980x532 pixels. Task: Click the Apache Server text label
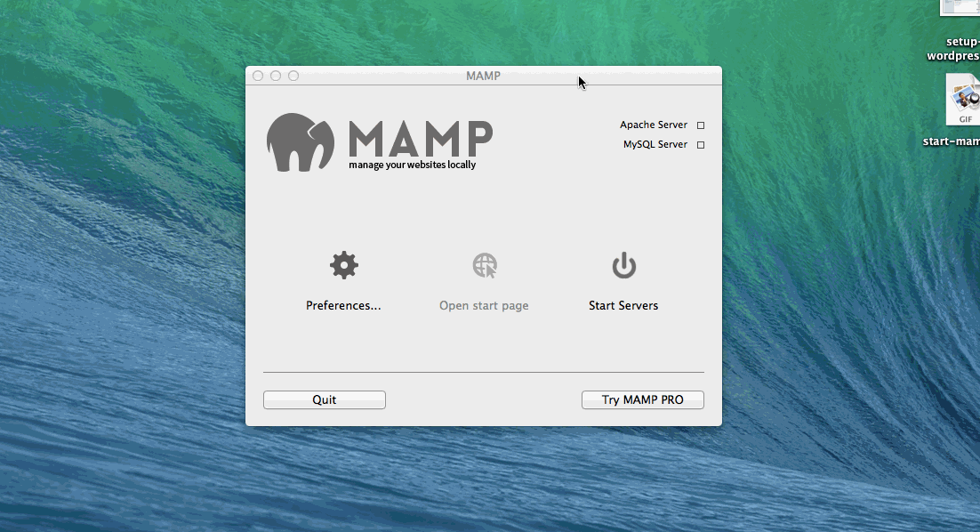coord(653,125)
